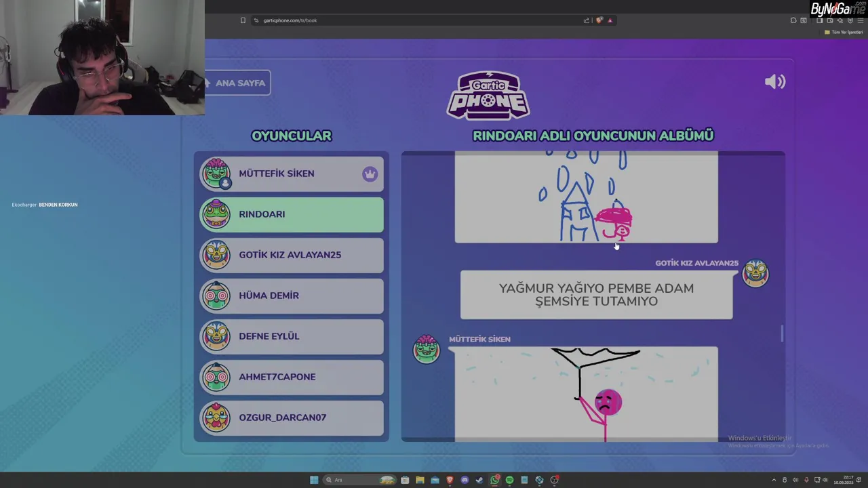
Task: Click the DEFNE EYLÜL avatar
Action: (216, 336)
